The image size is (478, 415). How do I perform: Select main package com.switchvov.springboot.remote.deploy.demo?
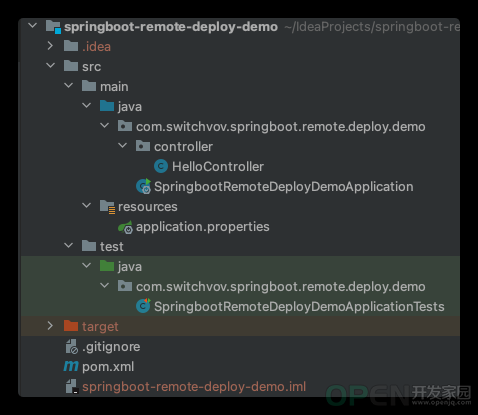click(x=281, y=127)
